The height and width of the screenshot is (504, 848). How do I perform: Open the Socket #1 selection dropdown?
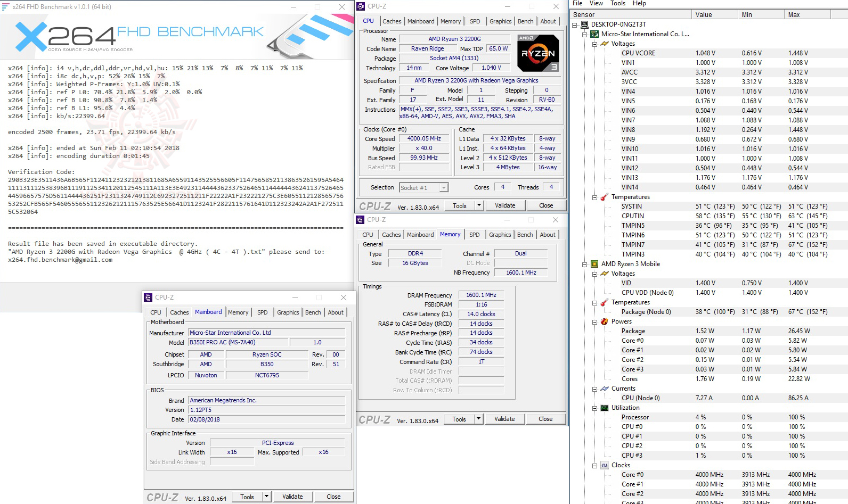444,187
